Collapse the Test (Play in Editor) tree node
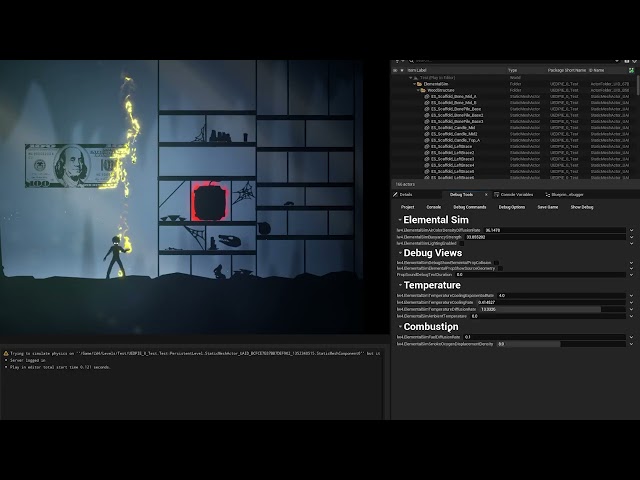Viewport: 640px width, 480px height. coord(411,78)
